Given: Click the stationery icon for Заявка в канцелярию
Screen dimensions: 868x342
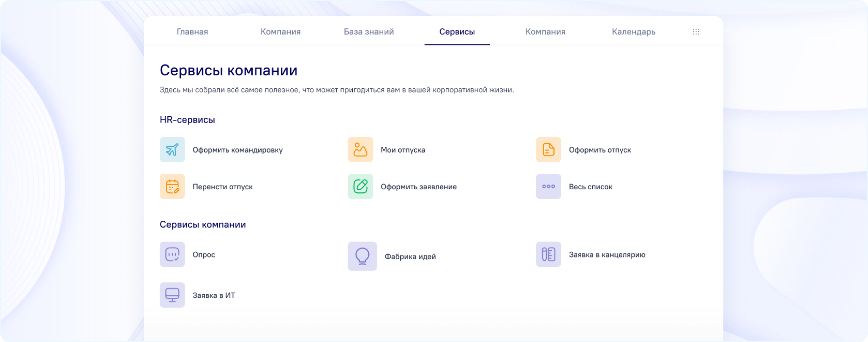Looking at the screenshot, I should click(x=548, y=254).
